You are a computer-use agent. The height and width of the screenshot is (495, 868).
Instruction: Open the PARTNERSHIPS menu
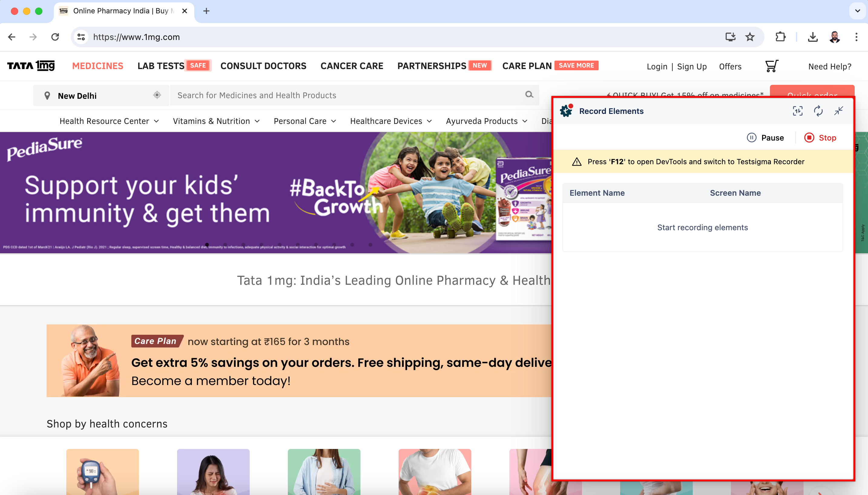(x=432, y=66)
